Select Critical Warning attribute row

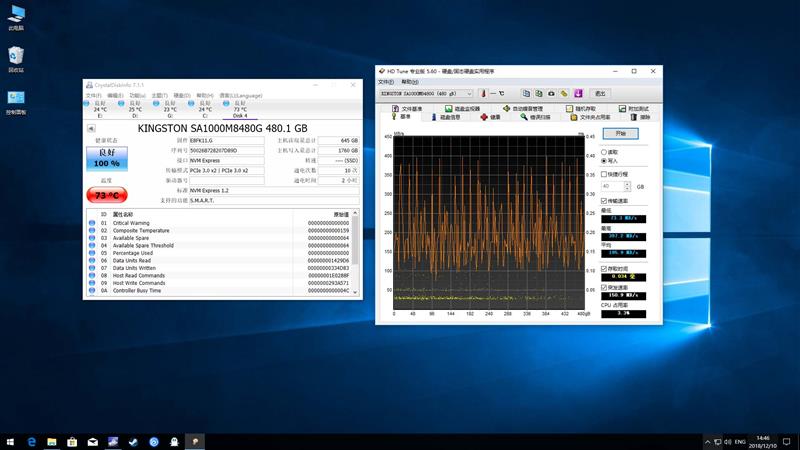click(220, 223)
